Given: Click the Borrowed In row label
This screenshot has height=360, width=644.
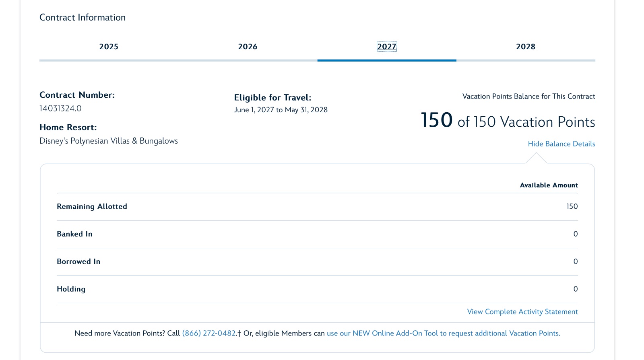Looking at the screenshot, I should click(78, 261).
